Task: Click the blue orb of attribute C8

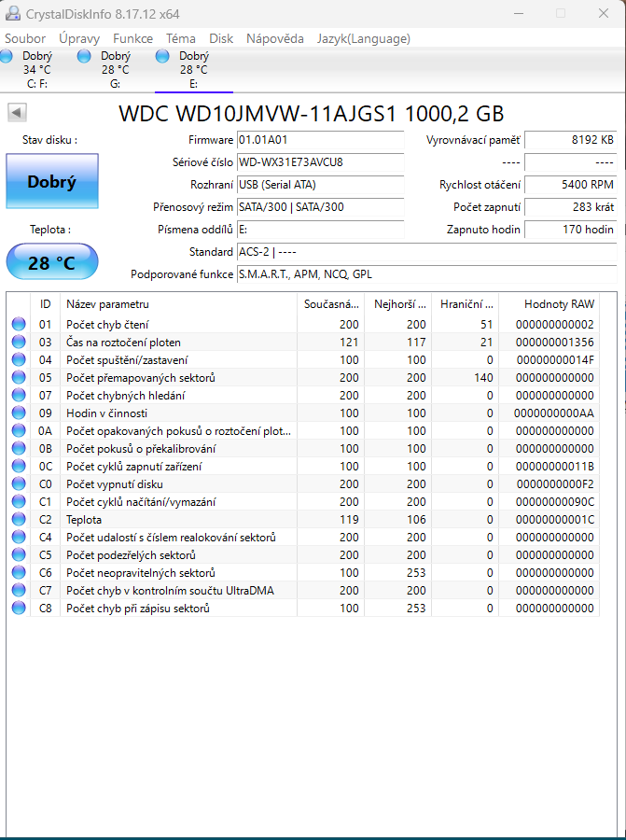Action: click(x=19, y=608)
